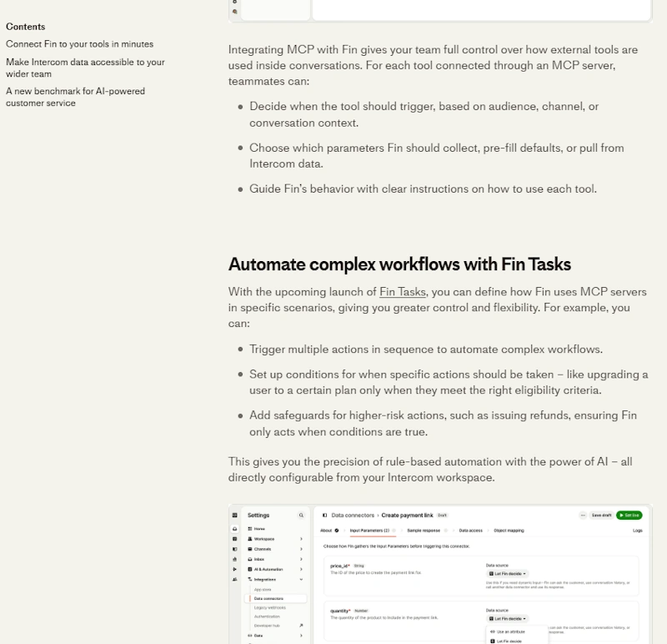Jump to 'Make Intercom data accessible' contents link
Viewport: 667px width, 644px height.
click(x=85, y=68)
